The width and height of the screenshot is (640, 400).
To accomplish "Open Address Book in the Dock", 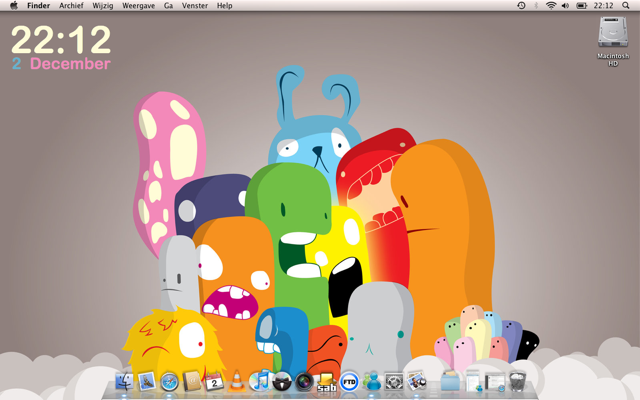I will pos(191,381).
